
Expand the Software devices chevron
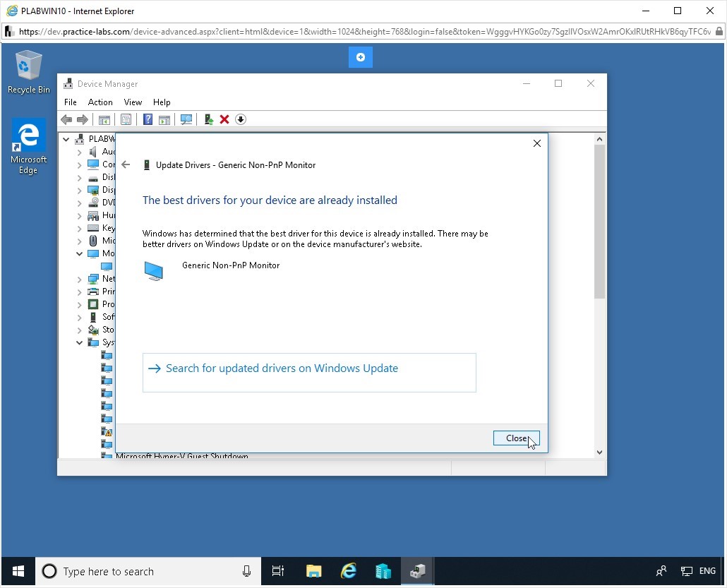[x=79, y=317]
